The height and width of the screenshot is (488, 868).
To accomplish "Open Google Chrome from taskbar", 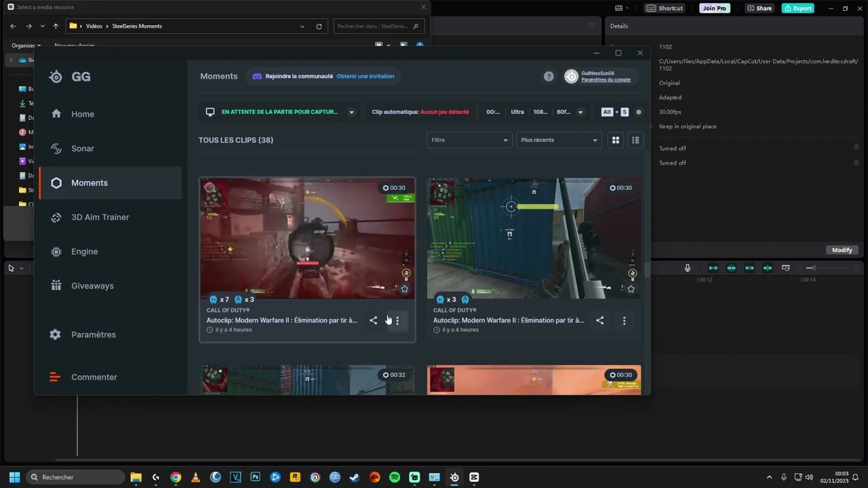I will (x=176, y=477).
